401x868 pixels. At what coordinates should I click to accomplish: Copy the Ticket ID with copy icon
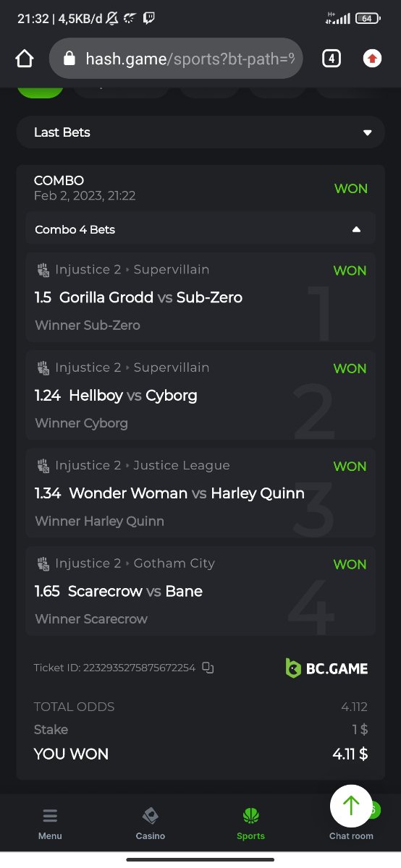tap(208, 668)
